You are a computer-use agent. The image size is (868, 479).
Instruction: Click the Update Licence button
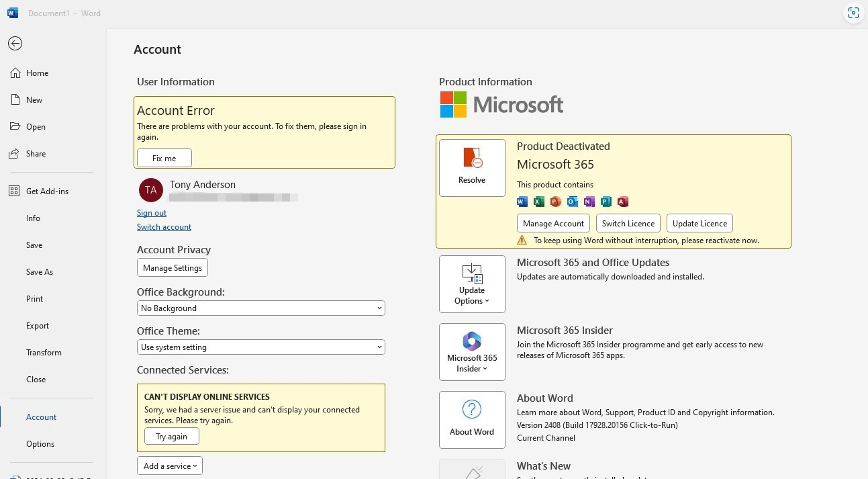pyautogui.click(x=700, y=223)
